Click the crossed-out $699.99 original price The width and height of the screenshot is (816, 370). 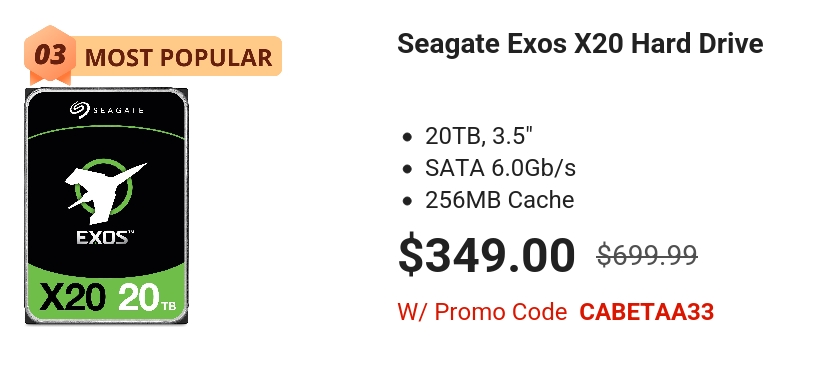(x=647, y=255)
